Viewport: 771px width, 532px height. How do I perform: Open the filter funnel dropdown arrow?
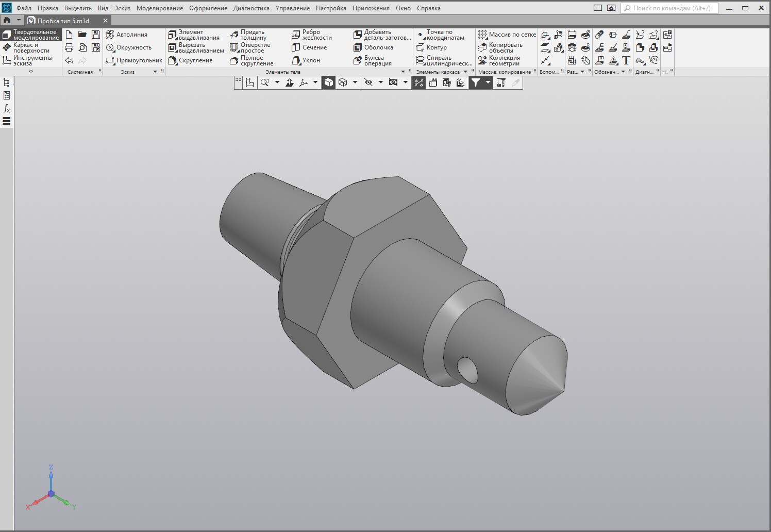click(x=488, y=82)
